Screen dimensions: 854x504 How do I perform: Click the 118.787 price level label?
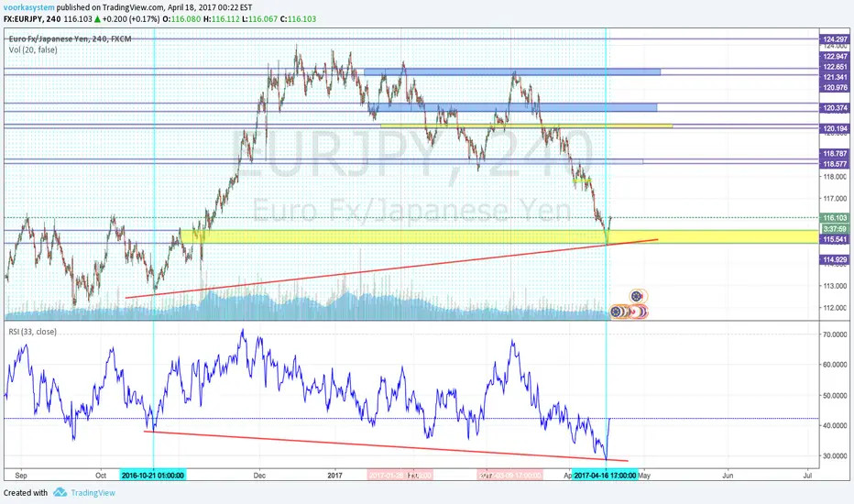pyautogui.click(x=835, y=154)
